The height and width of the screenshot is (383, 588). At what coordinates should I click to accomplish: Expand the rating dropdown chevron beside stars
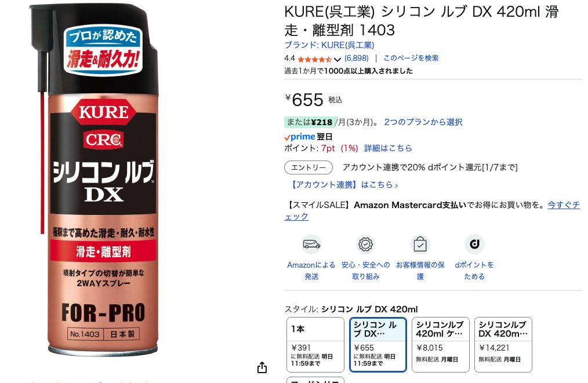pos(337,59)
